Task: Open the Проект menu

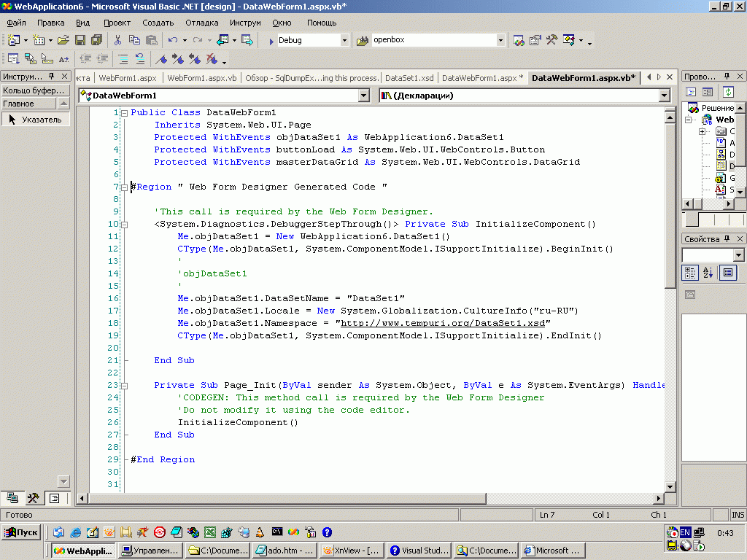Action: click(x=117, y=23)
